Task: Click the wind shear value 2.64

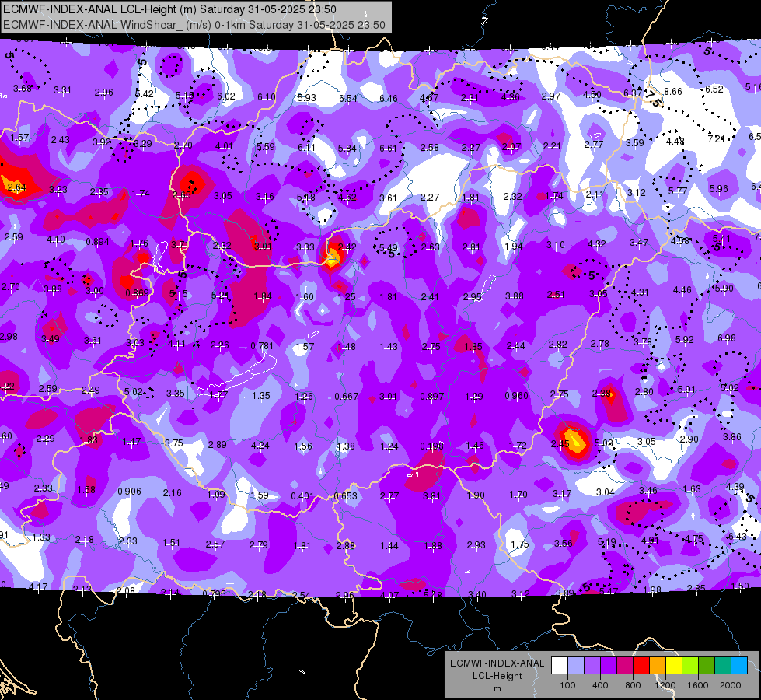Action: (x=17, y=187)
